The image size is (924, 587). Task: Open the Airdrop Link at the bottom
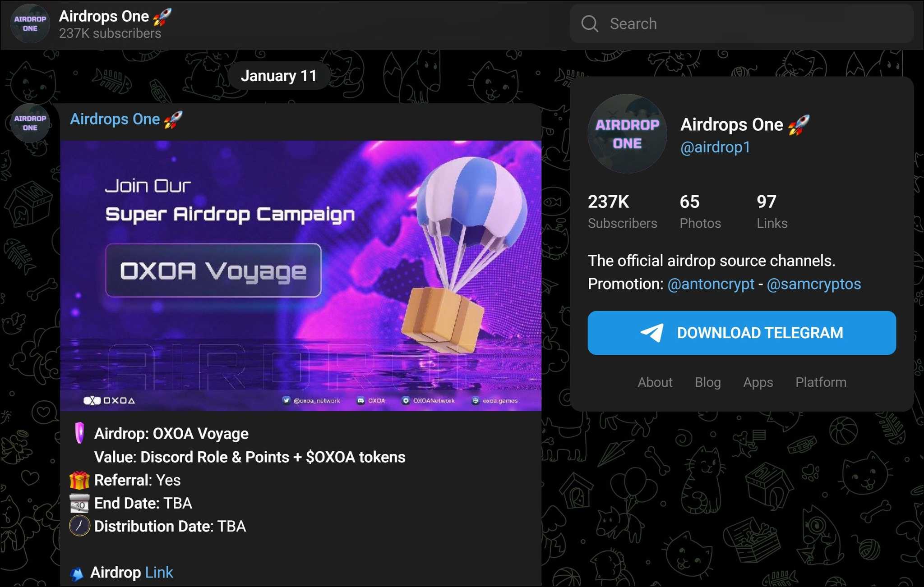[x=159, y=572]
